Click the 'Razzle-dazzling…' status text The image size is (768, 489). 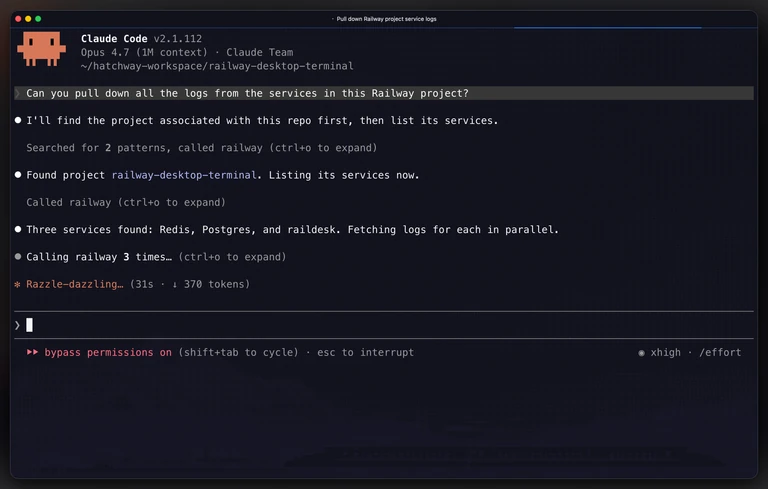74,284
